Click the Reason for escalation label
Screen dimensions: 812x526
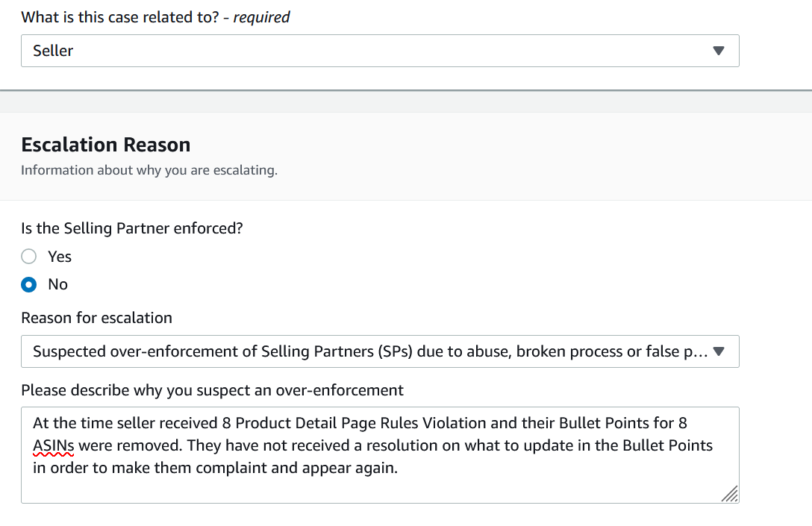coord(97,318)
